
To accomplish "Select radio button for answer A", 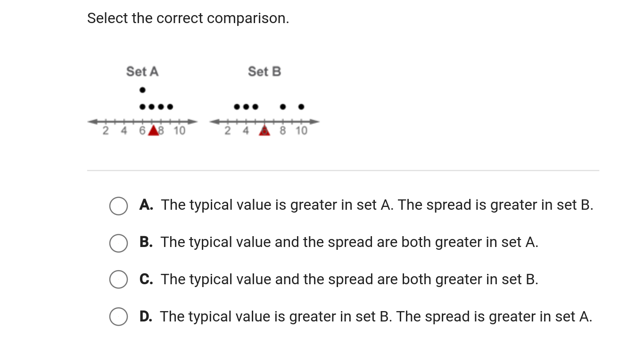I will click(118, 206).
